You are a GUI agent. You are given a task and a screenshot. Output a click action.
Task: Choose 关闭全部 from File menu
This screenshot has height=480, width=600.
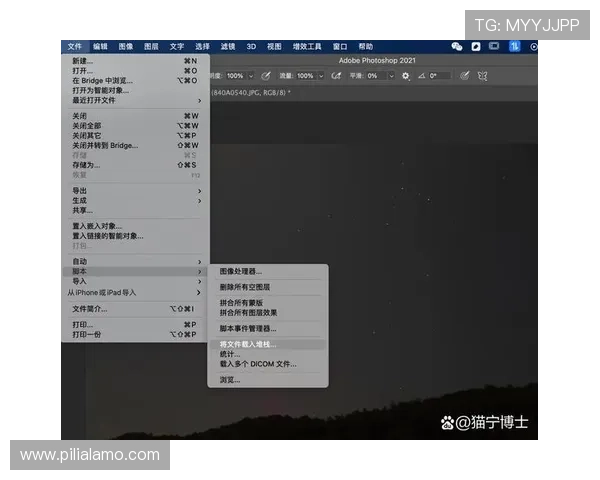(135, 126)
